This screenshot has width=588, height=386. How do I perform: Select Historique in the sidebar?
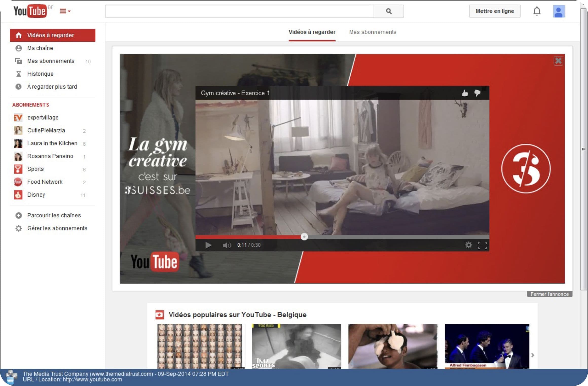(x=40, y=74)
